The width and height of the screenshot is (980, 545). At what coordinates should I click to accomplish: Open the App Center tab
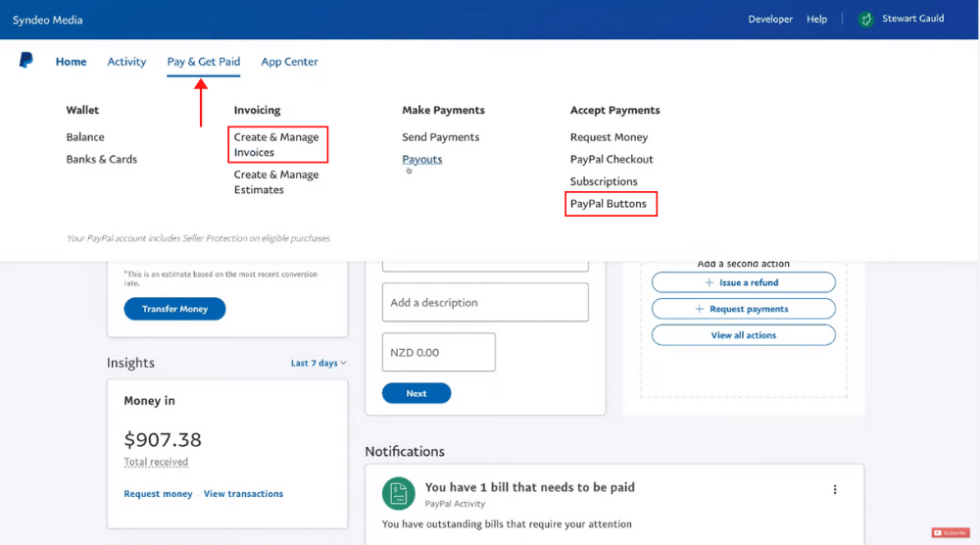(x=289, y=61)
